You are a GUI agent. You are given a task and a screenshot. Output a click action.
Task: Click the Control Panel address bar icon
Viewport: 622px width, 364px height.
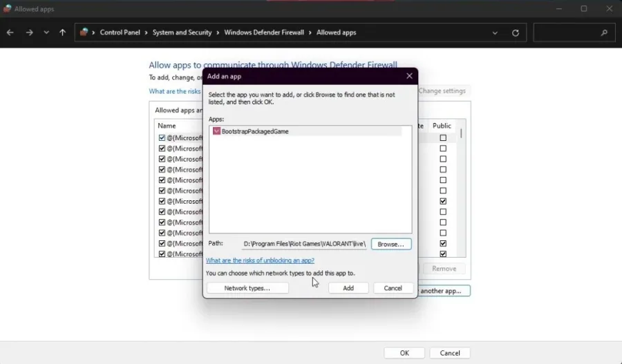click(x=84, y=32)
